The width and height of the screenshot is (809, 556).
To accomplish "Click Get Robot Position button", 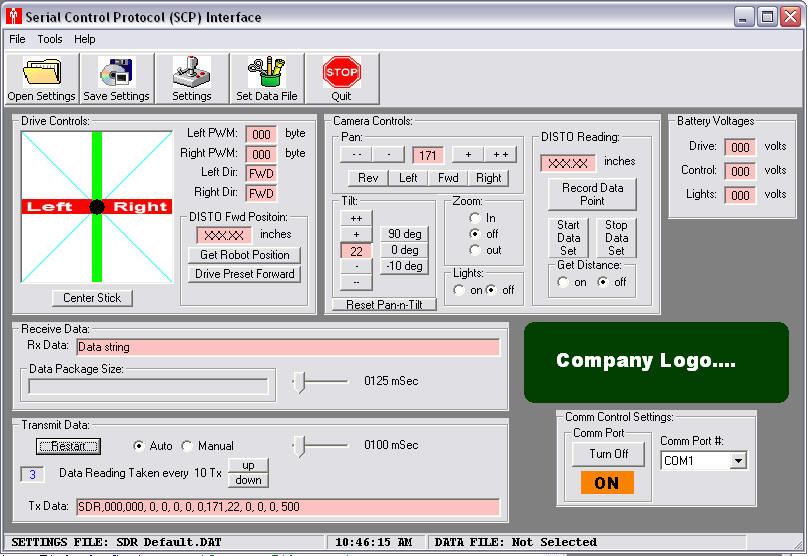I will click(245, 255).
